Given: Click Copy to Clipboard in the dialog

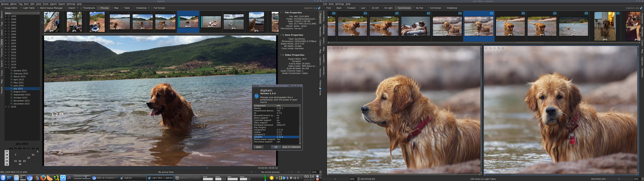Looking at the screenshot, I should click(291, 147).
